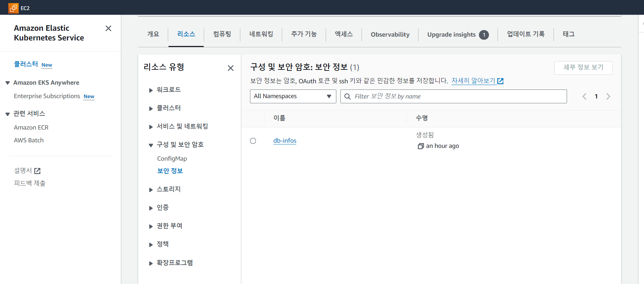Click the 수명 column header

(422, 118)
